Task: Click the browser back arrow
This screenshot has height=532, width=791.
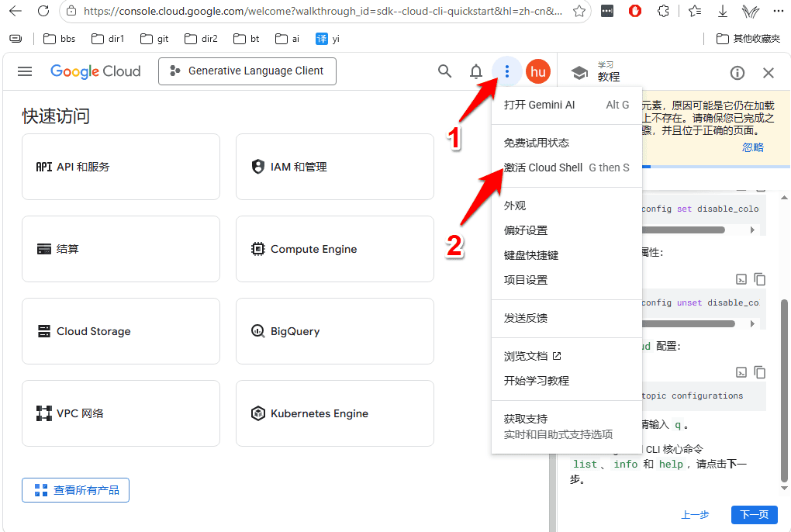Action: 16,11
